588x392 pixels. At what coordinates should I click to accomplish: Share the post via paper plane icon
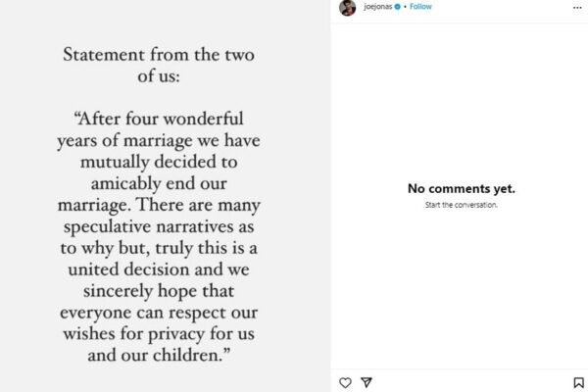367,382
